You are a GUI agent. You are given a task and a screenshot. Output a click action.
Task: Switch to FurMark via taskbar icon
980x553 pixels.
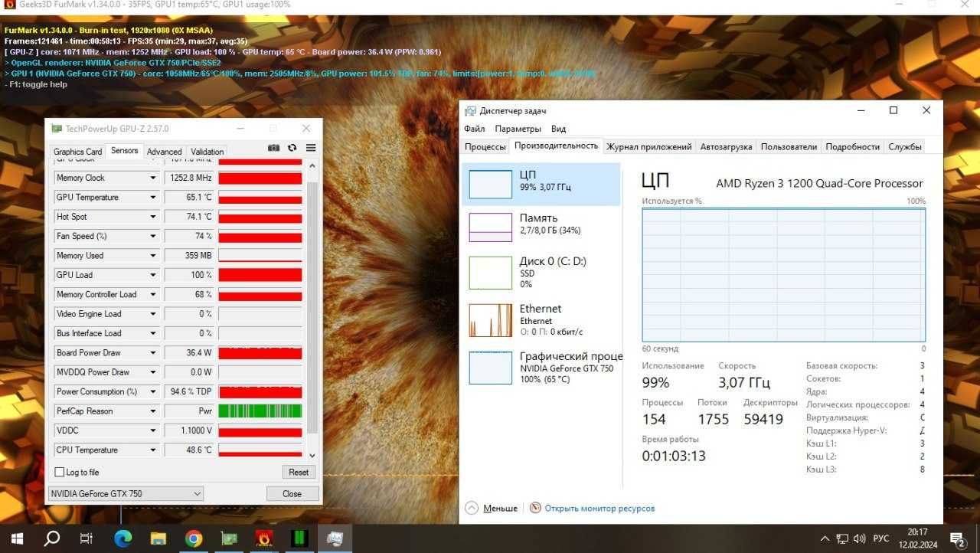tap(265, 538)
